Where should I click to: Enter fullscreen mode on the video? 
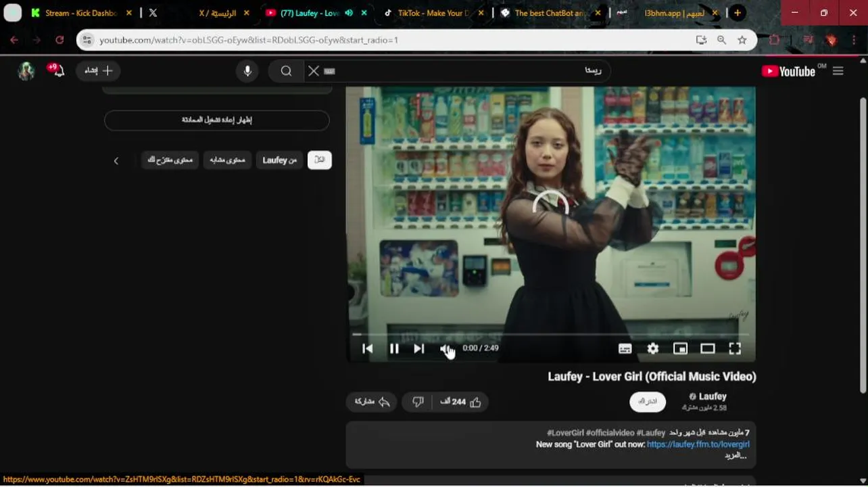tap(735, 348)
